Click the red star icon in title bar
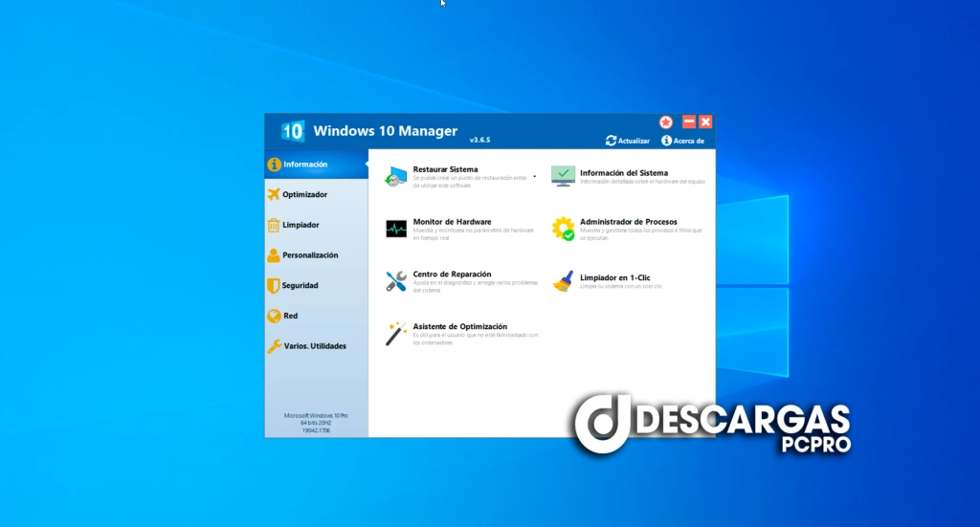Image resolution: width=980 pixels, height=527 pixels. [x=666, y=122]
